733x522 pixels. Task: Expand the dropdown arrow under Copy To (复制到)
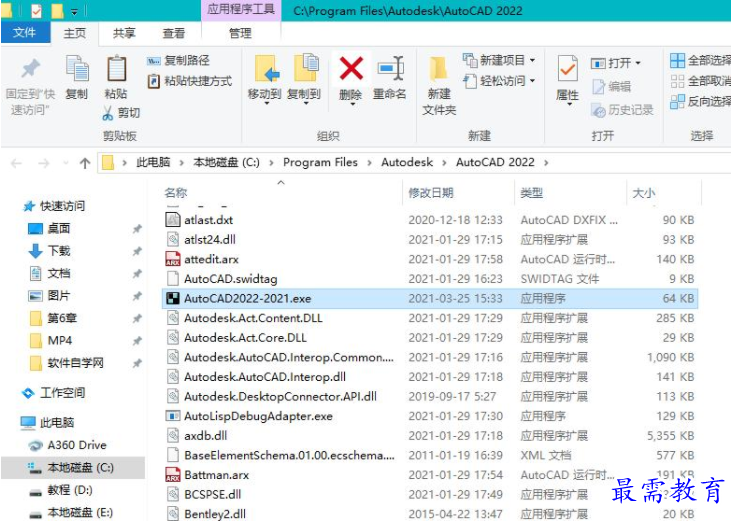[x=306, y=103]
